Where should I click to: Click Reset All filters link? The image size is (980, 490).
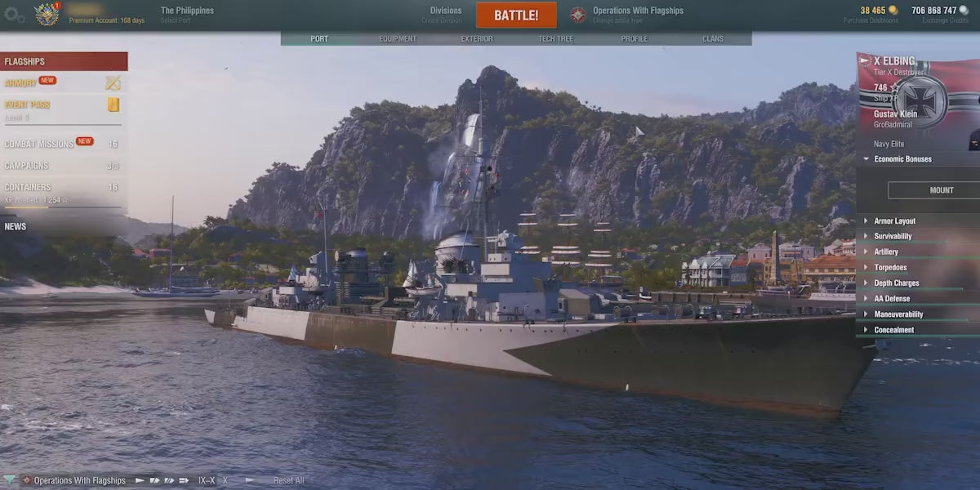pyautogui.click(x=288, y=481)
